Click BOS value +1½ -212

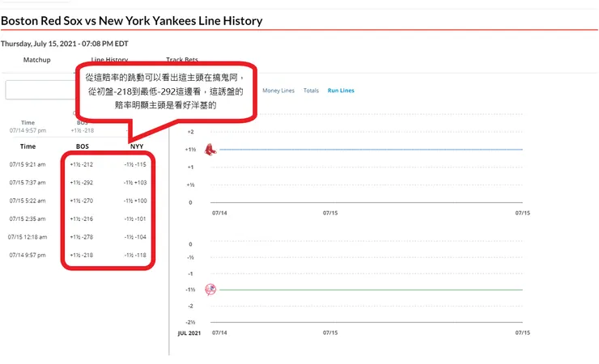[x=82, y=164]
